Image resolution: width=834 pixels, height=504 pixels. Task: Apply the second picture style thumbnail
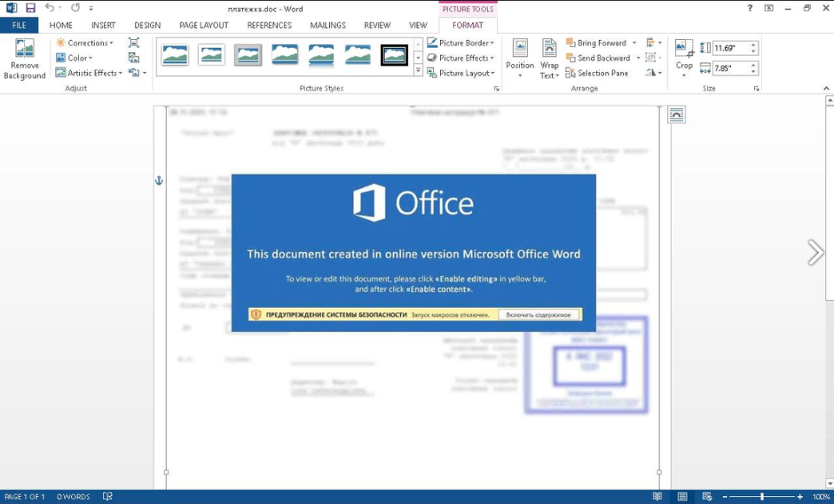[211, 55]
